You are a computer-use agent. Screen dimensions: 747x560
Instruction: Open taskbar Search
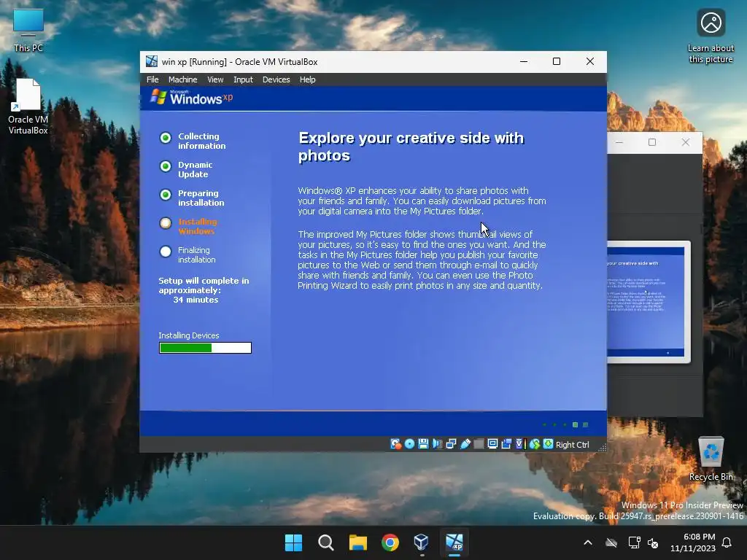[x=326, y=542]
